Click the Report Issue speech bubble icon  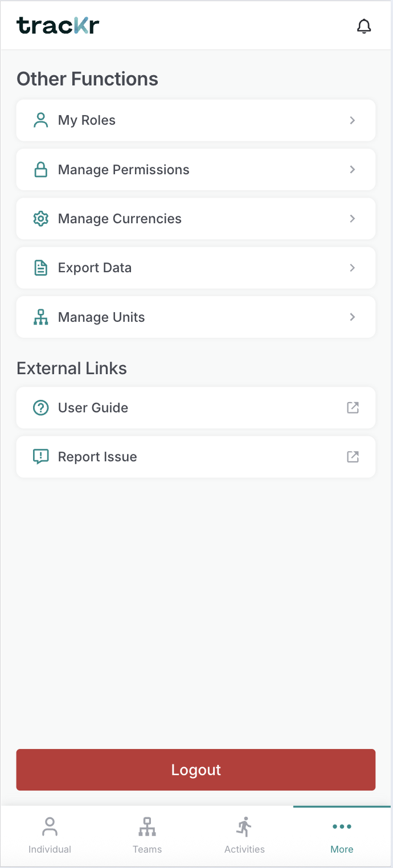click(x=41, y=457)
